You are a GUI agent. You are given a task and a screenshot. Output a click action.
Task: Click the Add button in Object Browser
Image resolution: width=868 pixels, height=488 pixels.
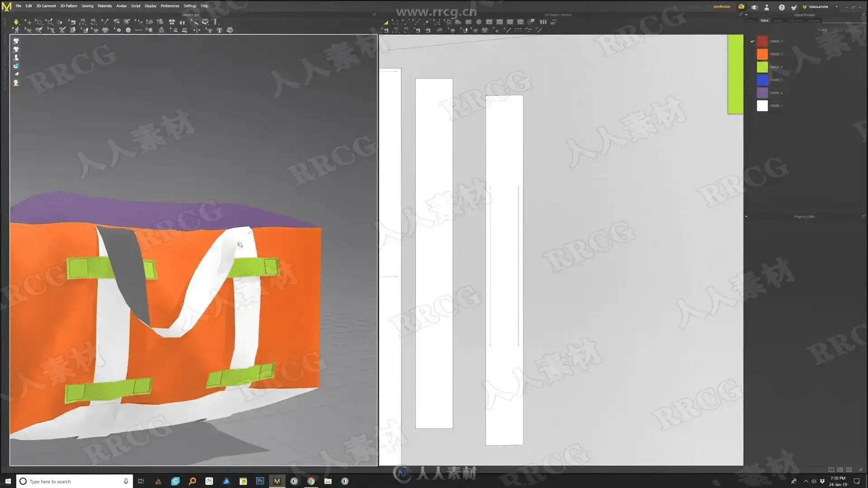click(x=823, y=30)
